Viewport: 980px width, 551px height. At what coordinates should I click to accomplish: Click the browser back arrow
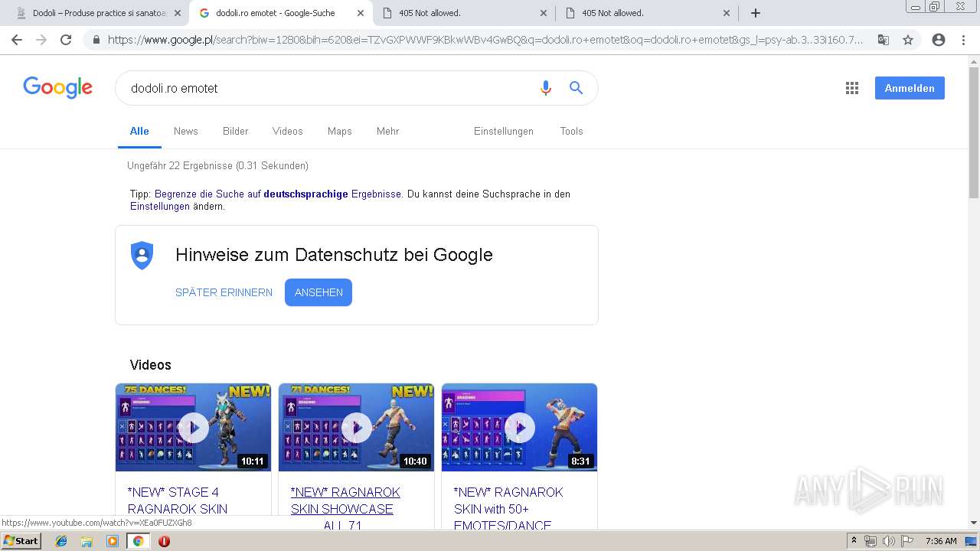tap(17, 40)
